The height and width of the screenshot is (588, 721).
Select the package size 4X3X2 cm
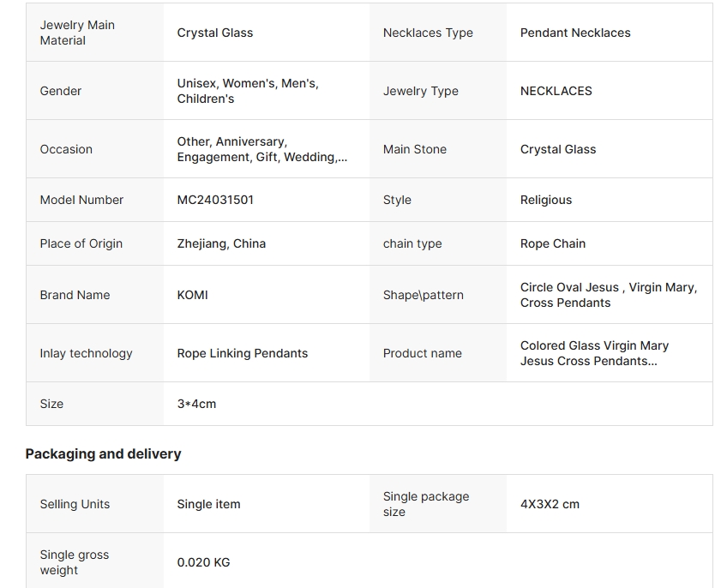click(550, 504)
